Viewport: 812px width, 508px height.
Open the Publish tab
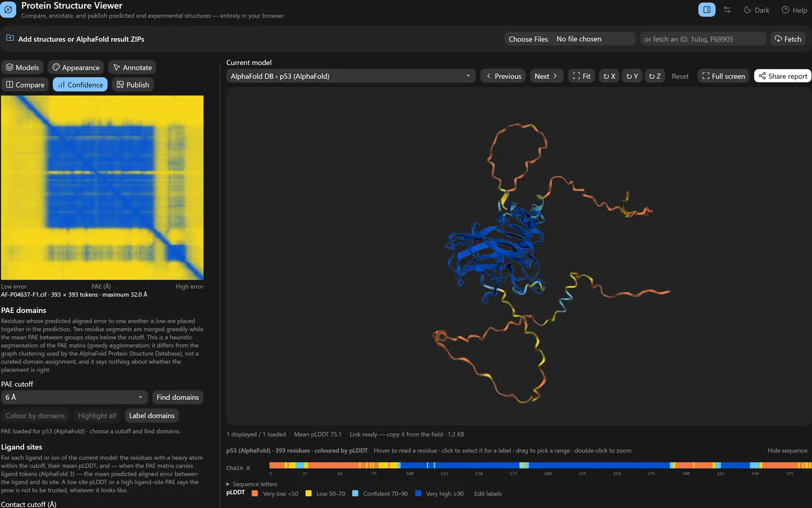[x=133, y=85]
